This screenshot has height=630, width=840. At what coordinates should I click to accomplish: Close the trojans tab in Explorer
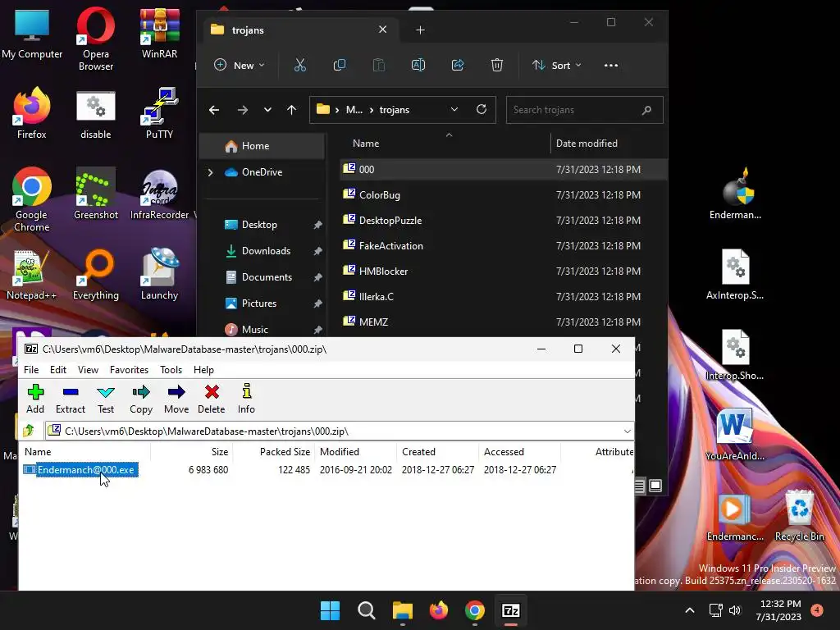[382, 30]
